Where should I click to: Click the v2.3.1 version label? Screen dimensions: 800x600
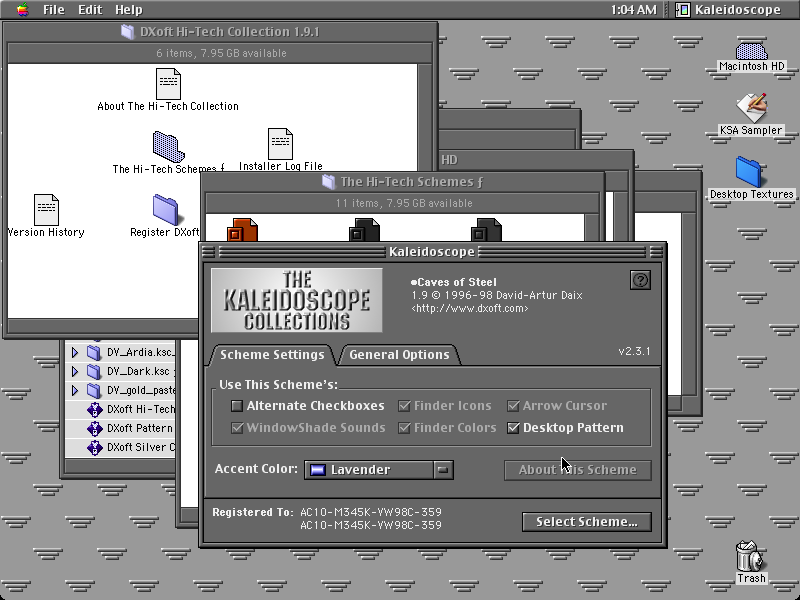[x=634, y=351]
